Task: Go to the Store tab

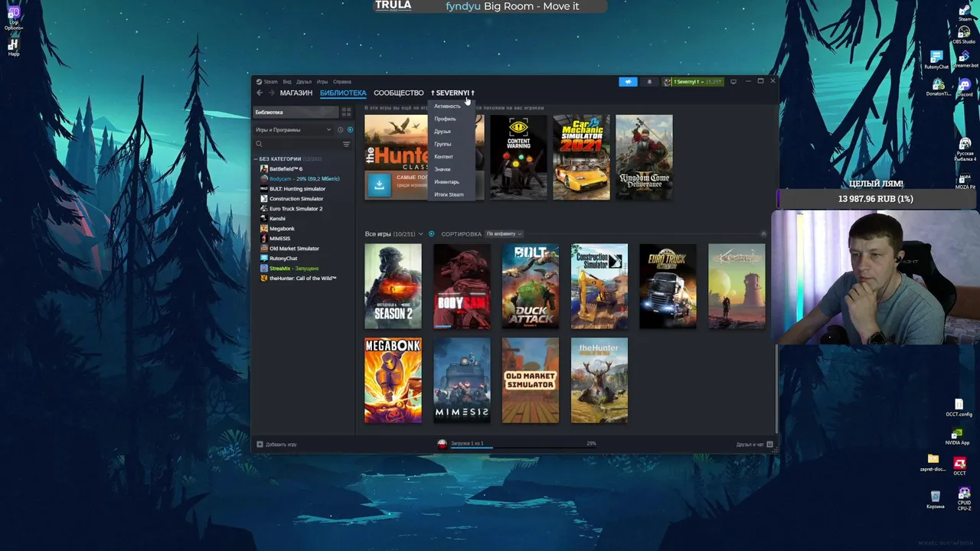Action: (x=296, y=93)
